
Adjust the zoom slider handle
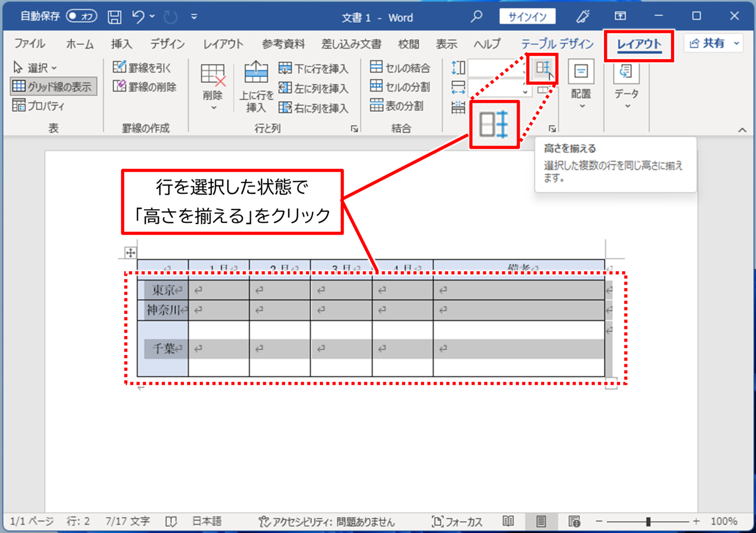point(648,522)
